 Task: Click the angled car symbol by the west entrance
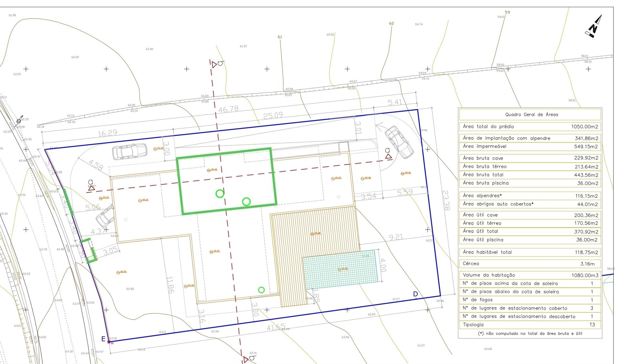tap(105, 216)
